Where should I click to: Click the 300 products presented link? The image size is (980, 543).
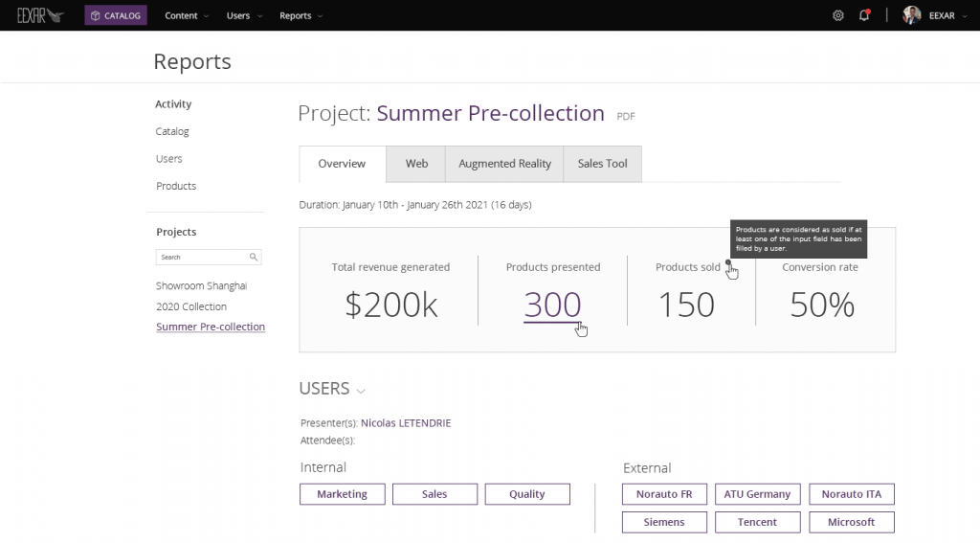(552, 305)
